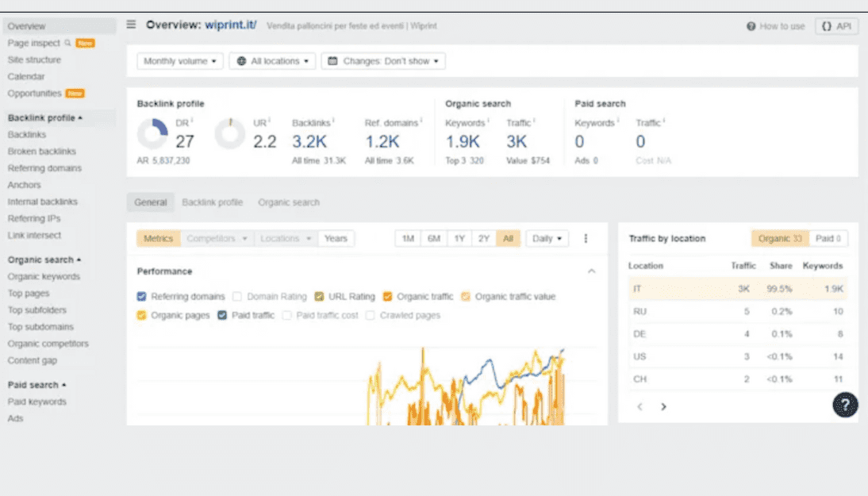The height and width of the screenshot is (496, 868).
Task: Collapse the Performance section chevron
Action: [x=591, y=271]
